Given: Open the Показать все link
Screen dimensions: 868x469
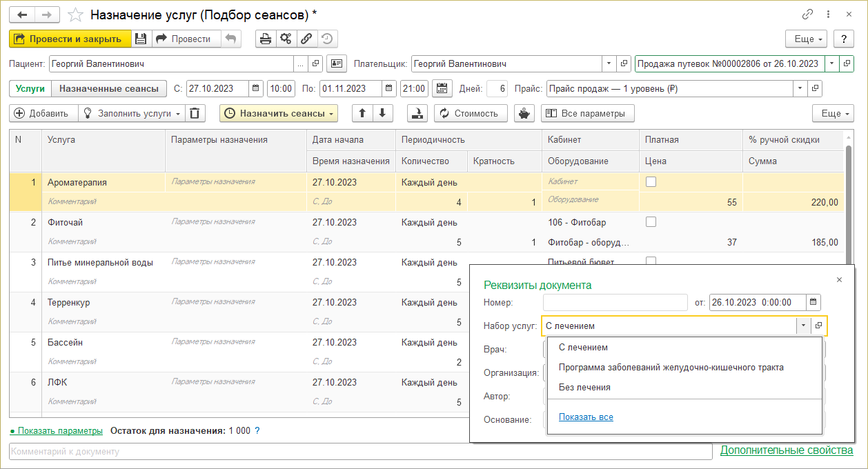Looking at the screenshot, I should [586, 417].
